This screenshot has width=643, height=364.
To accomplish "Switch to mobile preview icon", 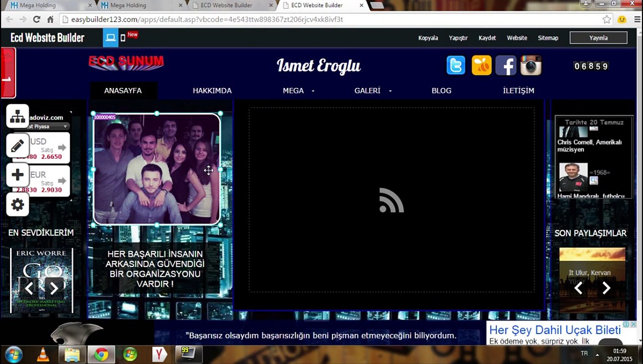I will [x=123, y=38].
